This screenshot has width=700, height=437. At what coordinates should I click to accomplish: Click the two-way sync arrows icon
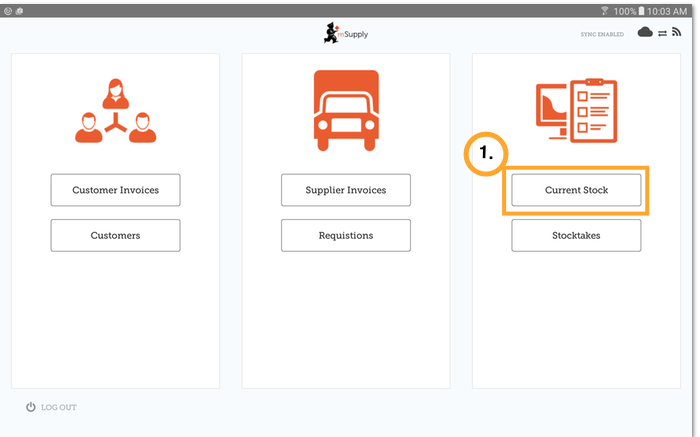tap(662, 33)
